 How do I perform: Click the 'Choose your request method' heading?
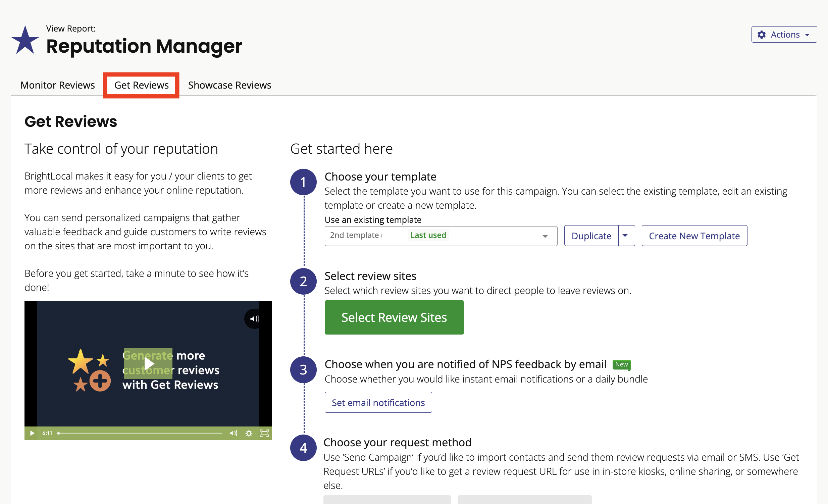point(397,442)
